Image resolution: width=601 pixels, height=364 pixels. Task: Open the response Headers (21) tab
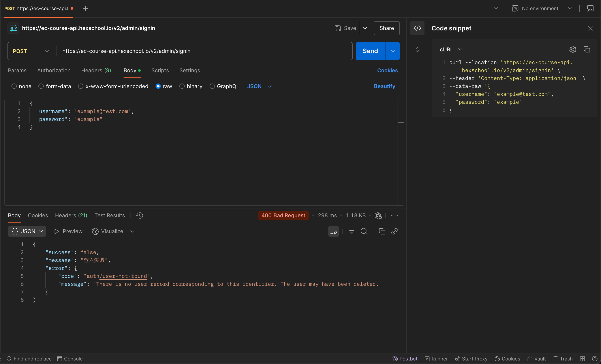coord(71,215)
